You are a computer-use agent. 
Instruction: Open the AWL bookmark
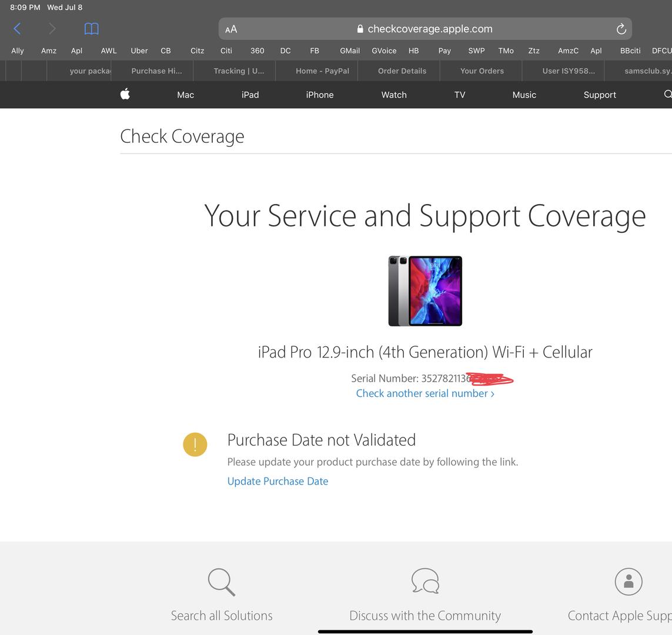(108, 51)
